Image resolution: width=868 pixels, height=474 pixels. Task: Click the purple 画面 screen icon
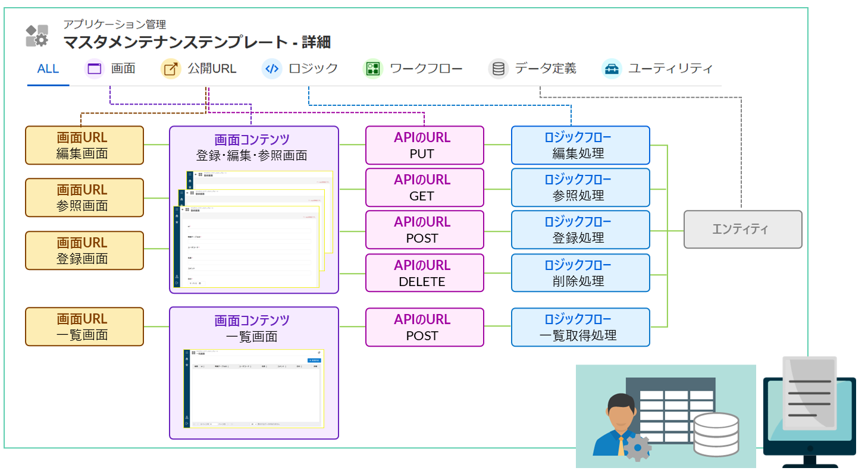click(x=94, y=69)
